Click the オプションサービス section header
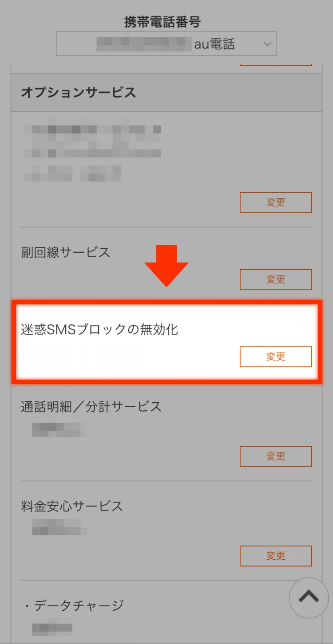Screen dimensions: 333x644 (x=166, y=92)
